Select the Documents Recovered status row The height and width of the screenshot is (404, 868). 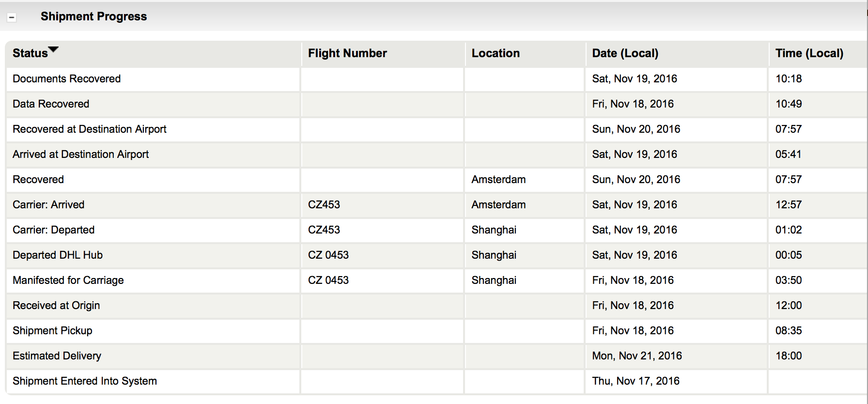coord(436,79)
